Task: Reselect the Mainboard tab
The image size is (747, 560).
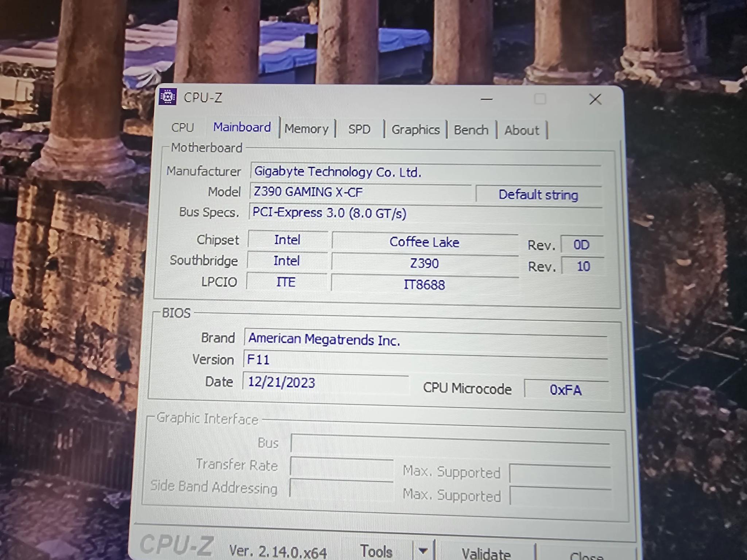Action: tap(242, 128)
